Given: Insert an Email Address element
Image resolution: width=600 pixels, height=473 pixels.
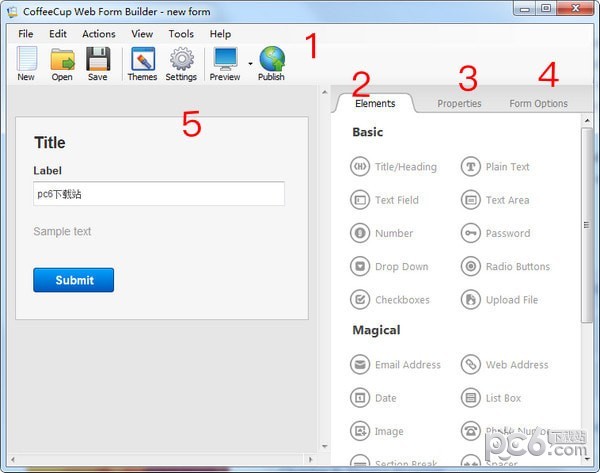Looking at the screenshot, I should pos(395,364).
